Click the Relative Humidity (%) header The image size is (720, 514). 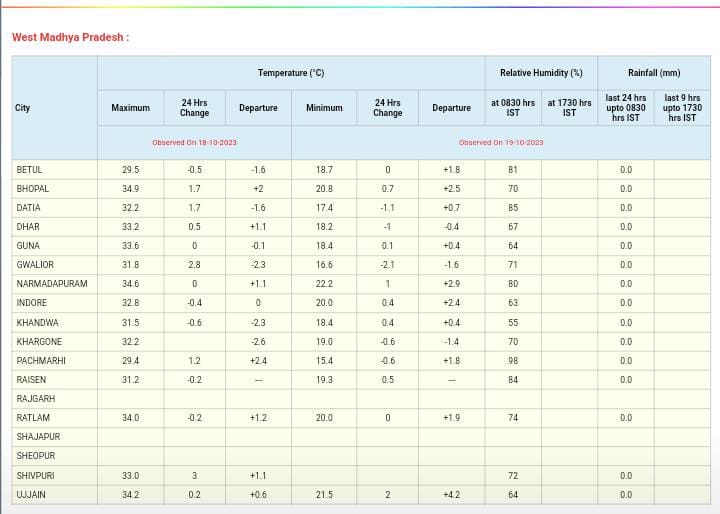(541, 73)
